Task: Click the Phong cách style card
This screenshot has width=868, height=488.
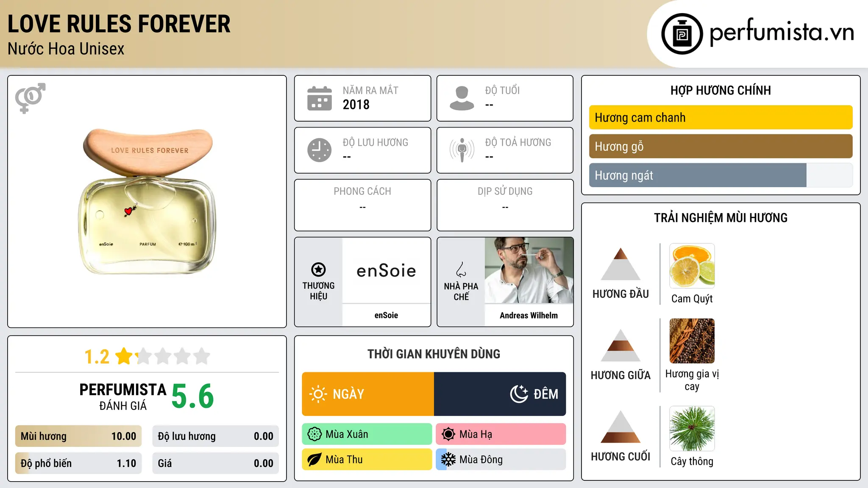Action: [x=362, y=205]
